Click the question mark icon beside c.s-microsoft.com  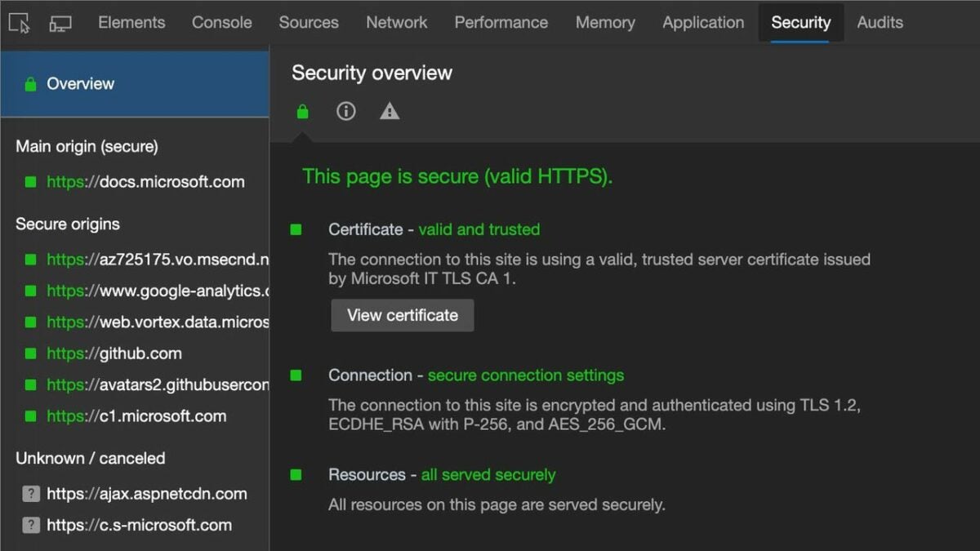30,525
